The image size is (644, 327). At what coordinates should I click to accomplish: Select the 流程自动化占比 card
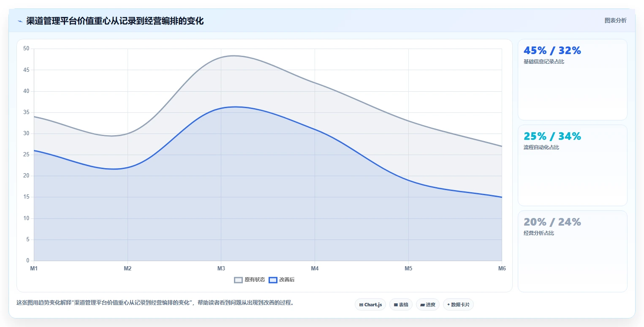tap(572, 165)
